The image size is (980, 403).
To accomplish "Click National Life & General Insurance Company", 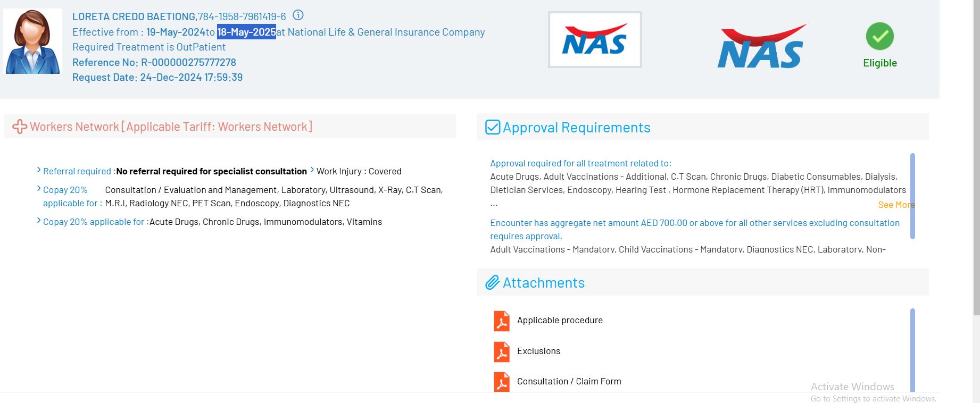I will 386,32.
